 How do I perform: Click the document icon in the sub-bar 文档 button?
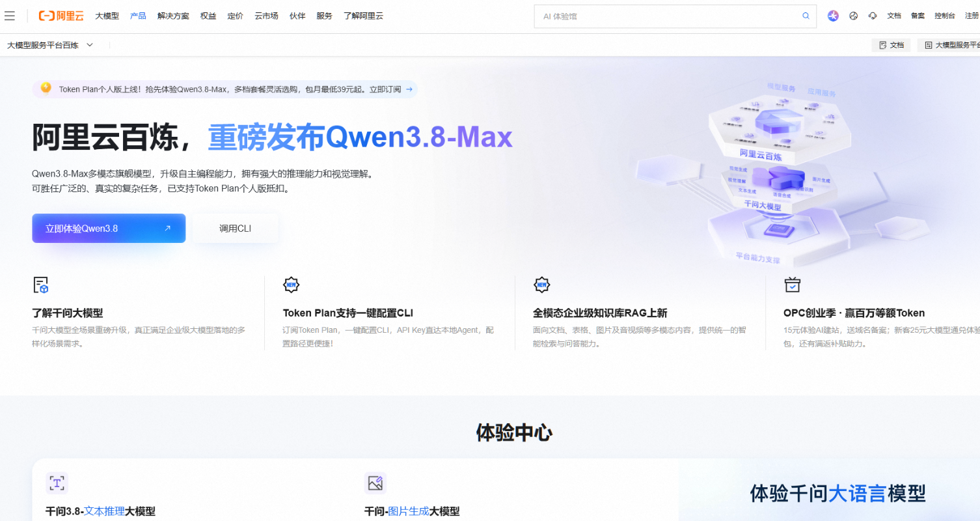(883, 45)
